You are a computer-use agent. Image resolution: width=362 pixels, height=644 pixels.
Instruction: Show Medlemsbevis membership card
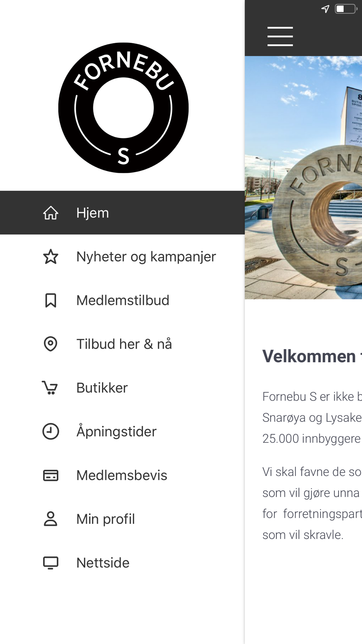point(122,475)
